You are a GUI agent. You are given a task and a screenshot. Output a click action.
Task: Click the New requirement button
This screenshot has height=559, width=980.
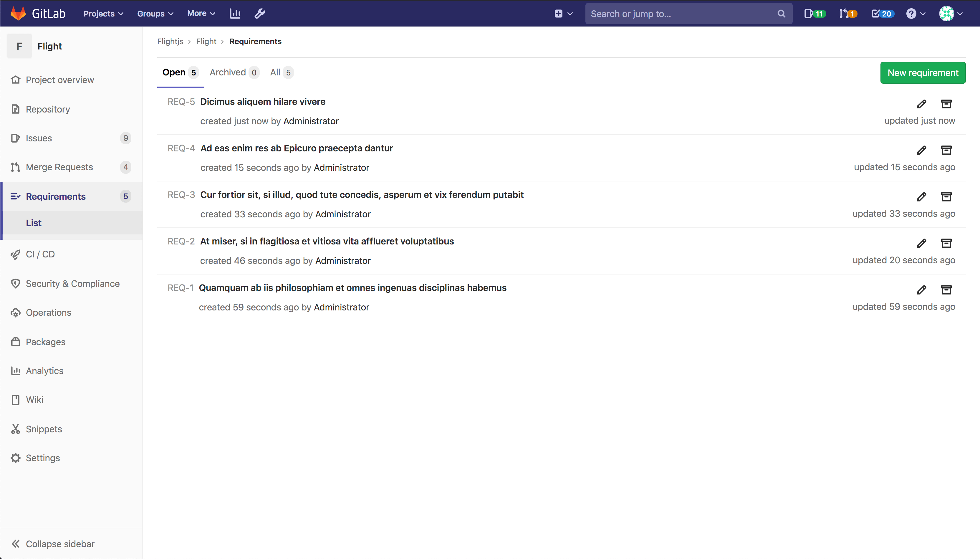point(922,72)
